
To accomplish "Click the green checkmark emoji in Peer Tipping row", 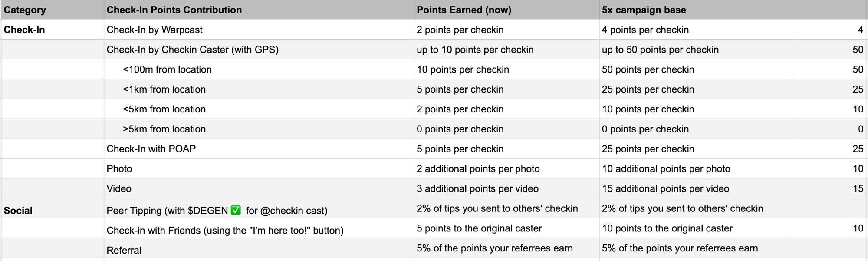I will tap(236, 211).
